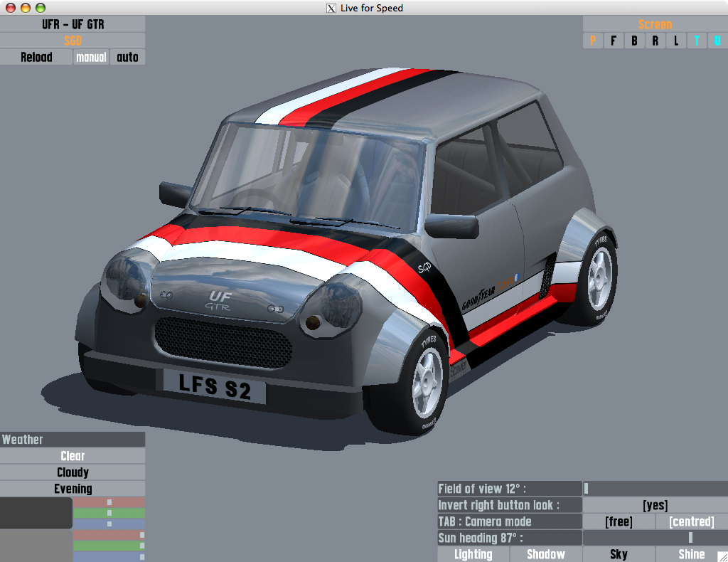Screen dimensions: 728x562
Task: Open the SGD skin name selector
Action: pos(73,41)
